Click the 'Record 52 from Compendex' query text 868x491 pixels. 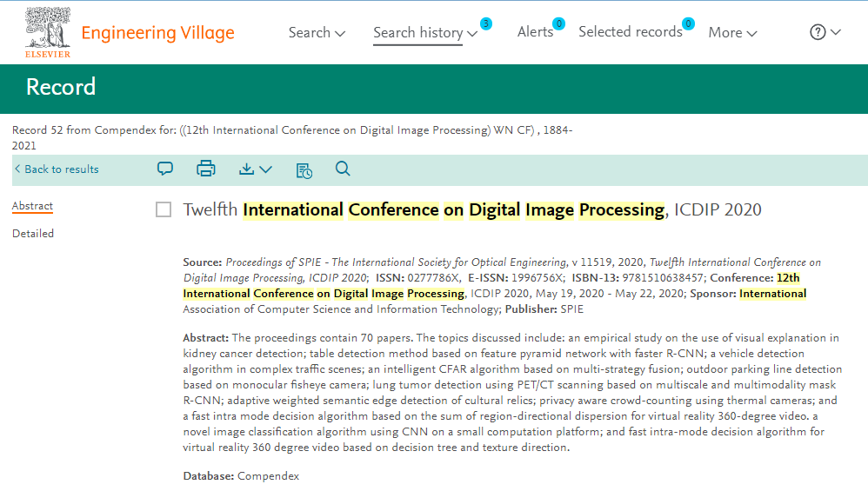coord(292,137)
